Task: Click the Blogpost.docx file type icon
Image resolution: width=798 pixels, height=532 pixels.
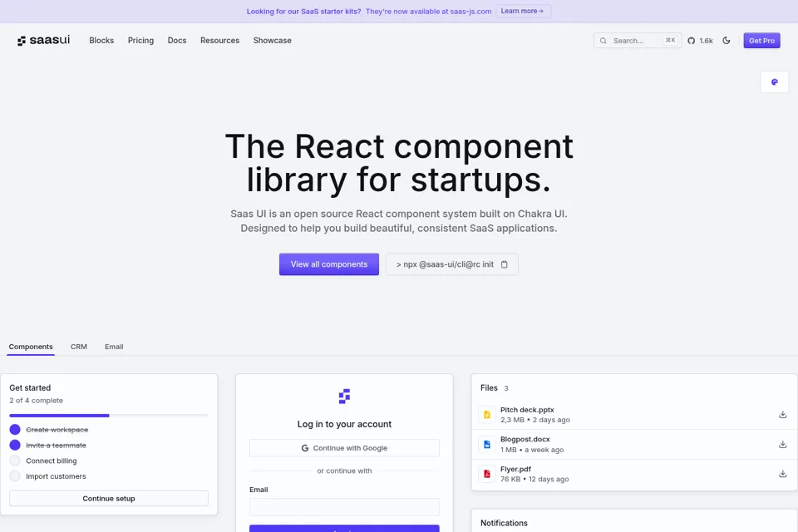Action: pos(487,445)
